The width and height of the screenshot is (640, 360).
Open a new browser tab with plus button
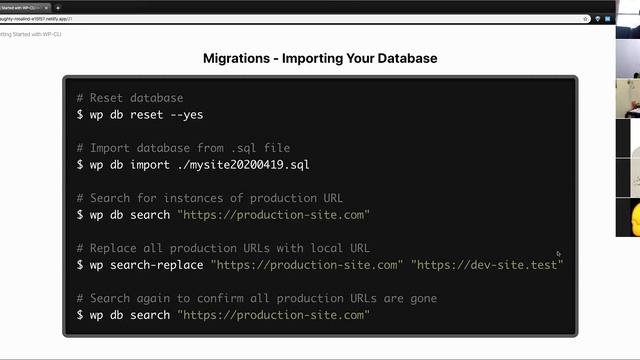(58, 8)
